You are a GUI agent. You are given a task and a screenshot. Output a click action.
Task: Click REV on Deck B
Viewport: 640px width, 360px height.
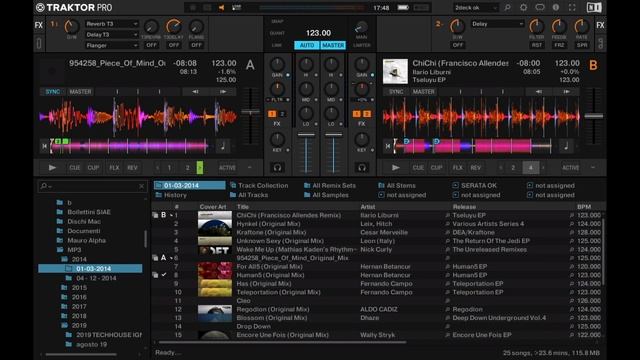pyautogui.click(x=476, y=168)
